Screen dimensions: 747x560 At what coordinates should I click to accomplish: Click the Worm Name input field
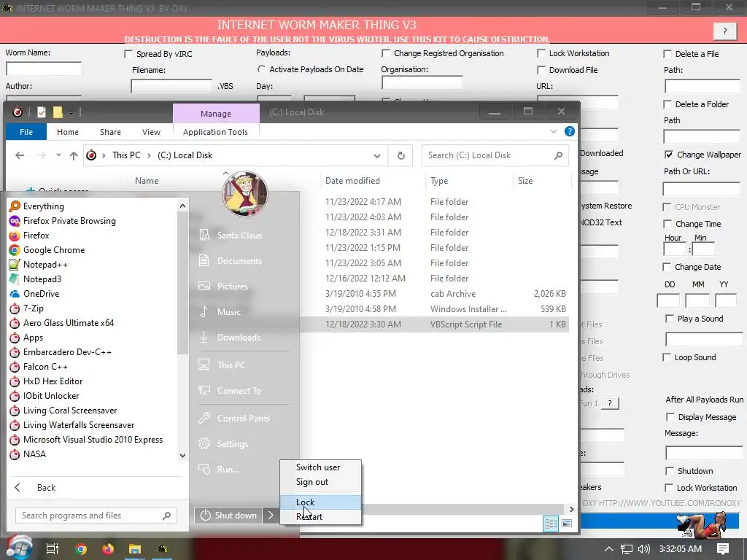[x=43, y=69]
